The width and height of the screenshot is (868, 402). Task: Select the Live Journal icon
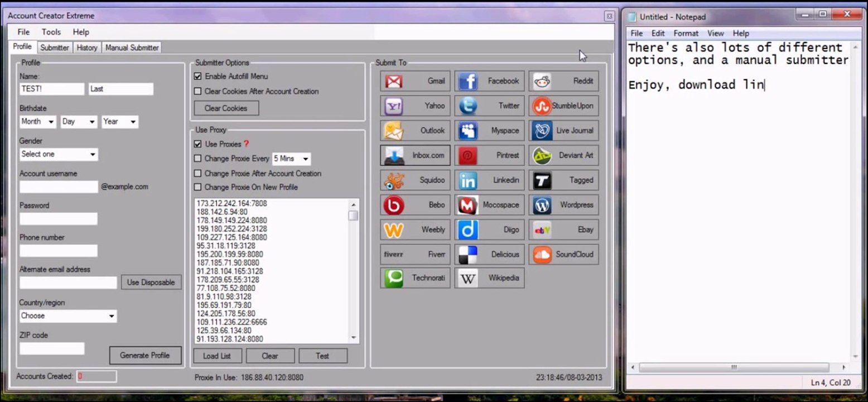(542, 131)
